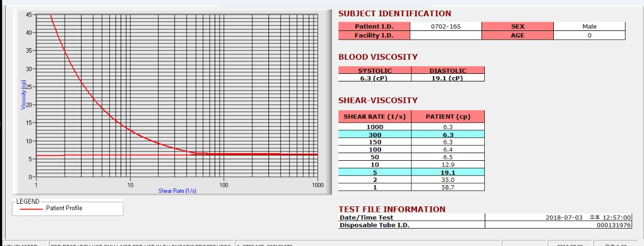
Task: Click the highlighted shear rate 300 row
Action: [411, 134]
